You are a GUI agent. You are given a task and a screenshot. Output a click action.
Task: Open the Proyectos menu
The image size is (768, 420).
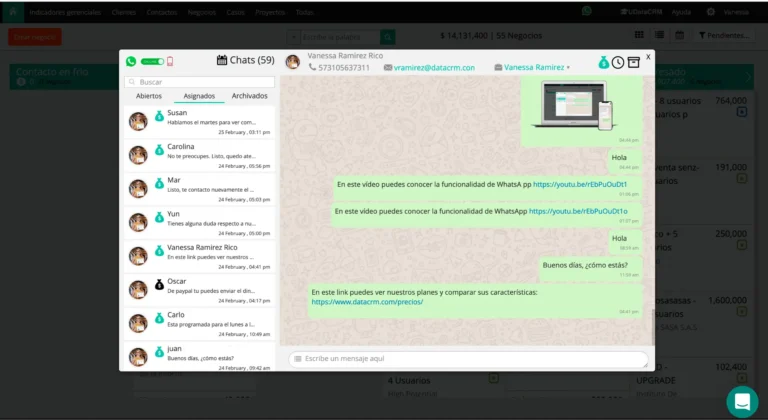click(270, 12)
